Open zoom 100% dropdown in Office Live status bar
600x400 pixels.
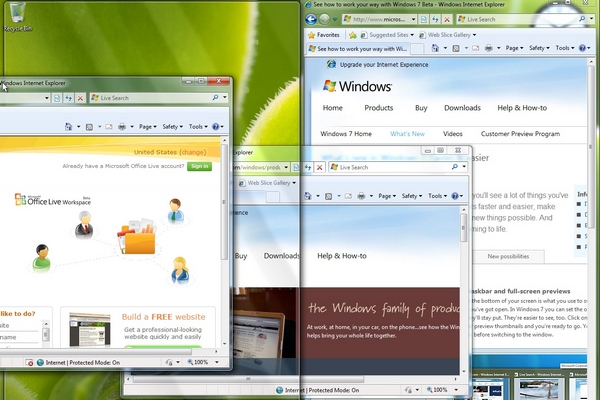(x=217, y=362)
